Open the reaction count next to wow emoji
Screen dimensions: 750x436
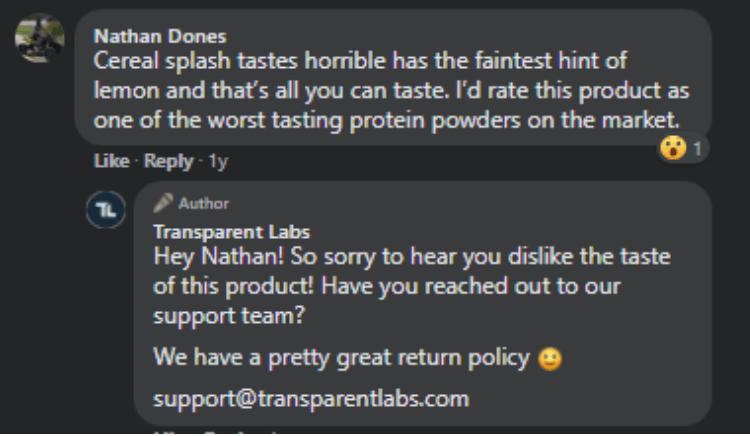coord(697,149)
